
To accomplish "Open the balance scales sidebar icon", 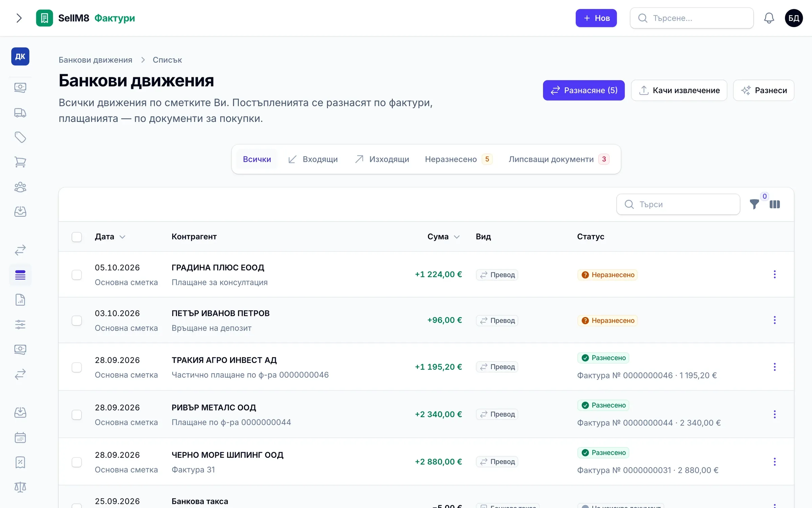I will click(20, 487).
